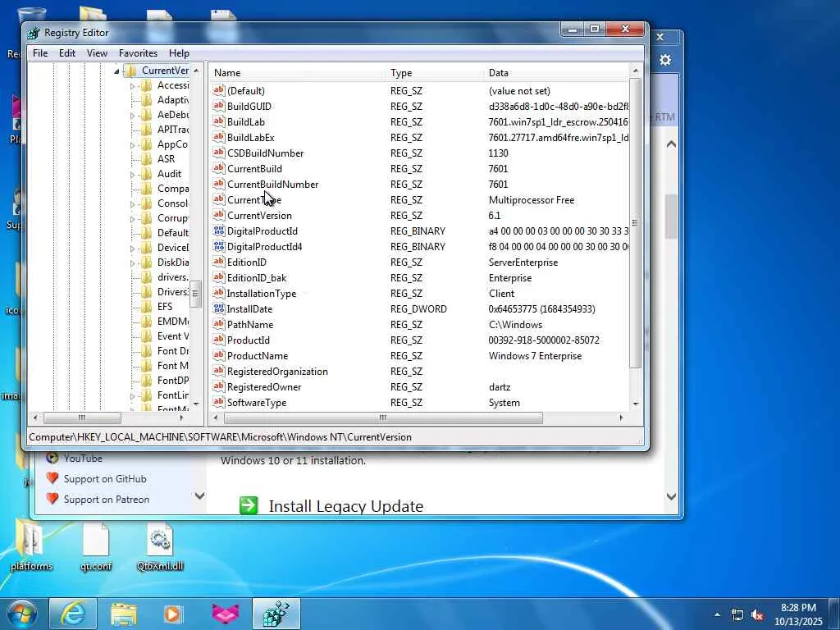Click the (Default) string value icon
Image resolution: width=840 pixels, height=630 pixels.
click(218, 90)
